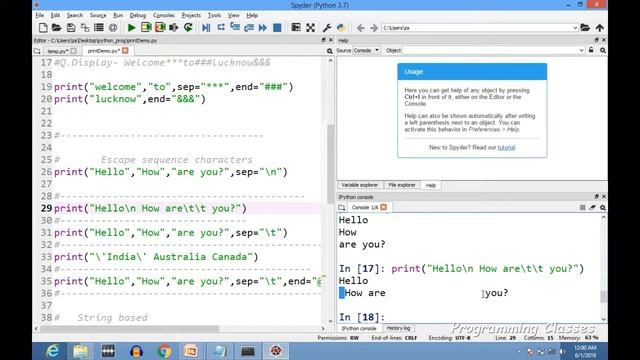640x360 pixels.
Task: Open file using the folder toolbar icon
Action: [56, 28]
